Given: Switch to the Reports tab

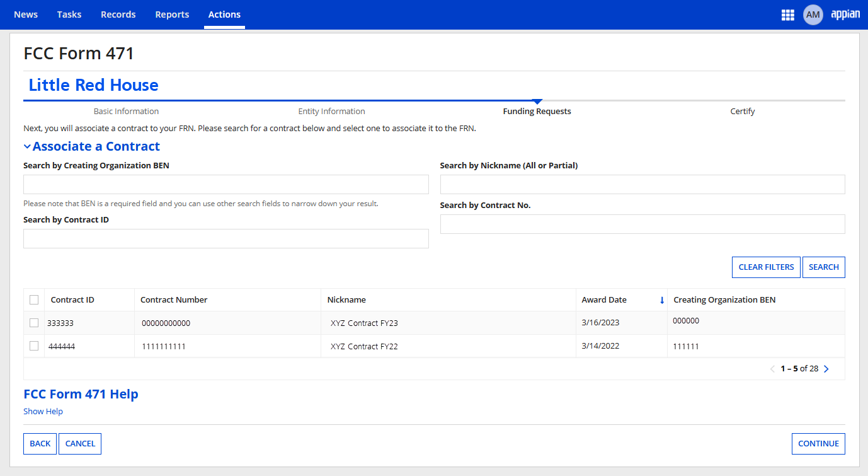Looking at the screenshot, I should (x=172, y=15).
